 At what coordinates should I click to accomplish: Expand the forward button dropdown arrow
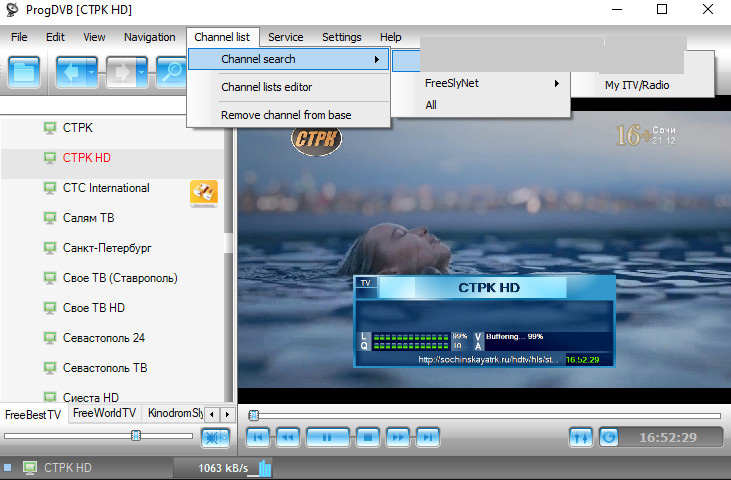142,72
